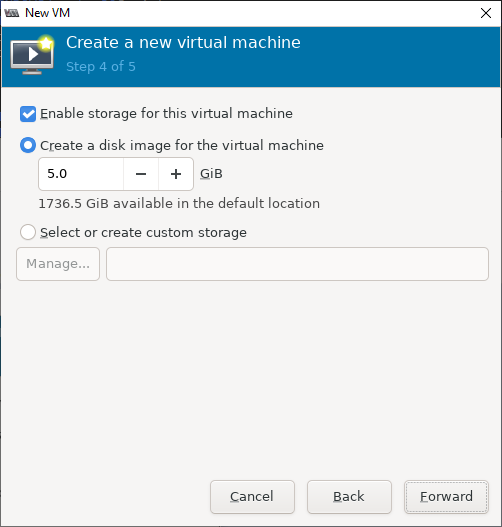Increase disk size with the plus button
Viewport: 502px width, 527px height.
click(176, 174)
